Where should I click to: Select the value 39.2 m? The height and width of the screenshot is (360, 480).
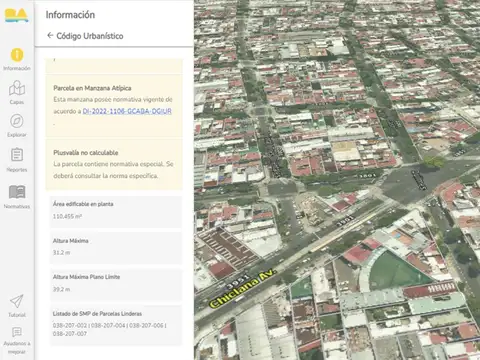point(61,289)
